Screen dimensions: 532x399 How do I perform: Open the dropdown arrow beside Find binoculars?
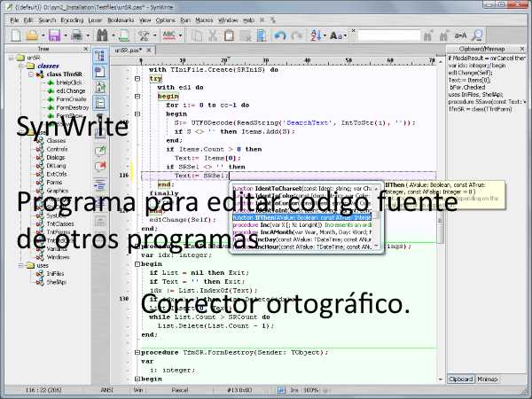click(113, 35)
